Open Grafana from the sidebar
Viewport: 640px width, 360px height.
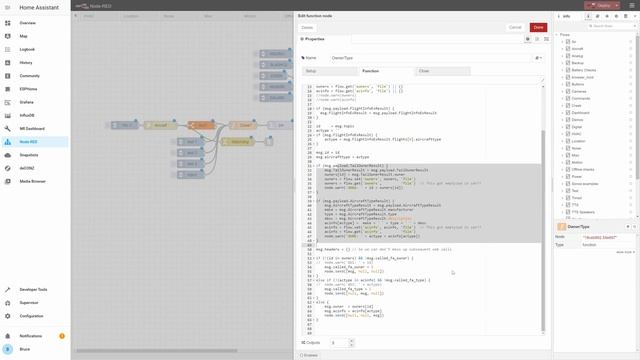pos(35,102)
